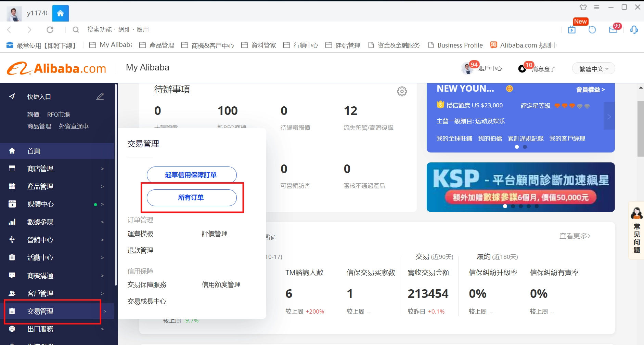644x345 pixels.
Task: Click the edit pencil beside 快捷入口
Action: [100, 96]
